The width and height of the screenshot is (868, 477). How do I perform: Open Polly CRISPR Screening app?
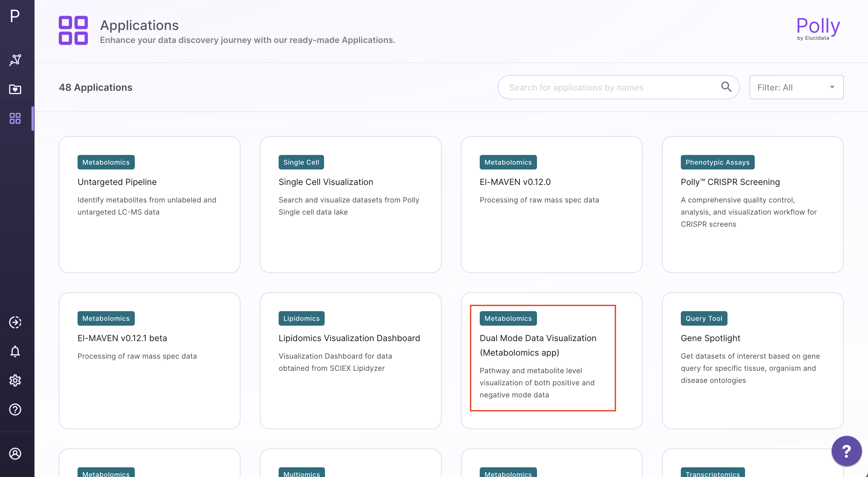click(x=753, y=204)
